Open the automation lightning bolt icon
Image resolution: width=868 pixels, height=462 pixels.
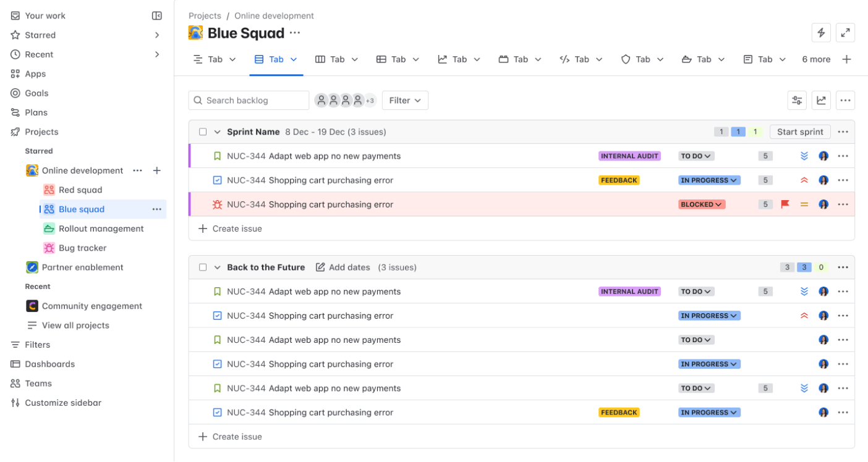click(821, 32)
